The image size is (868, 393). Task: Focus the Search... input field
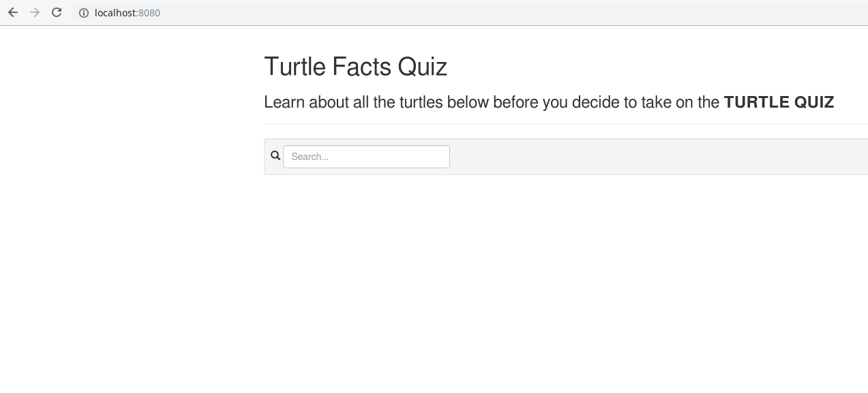pos(366,157)
